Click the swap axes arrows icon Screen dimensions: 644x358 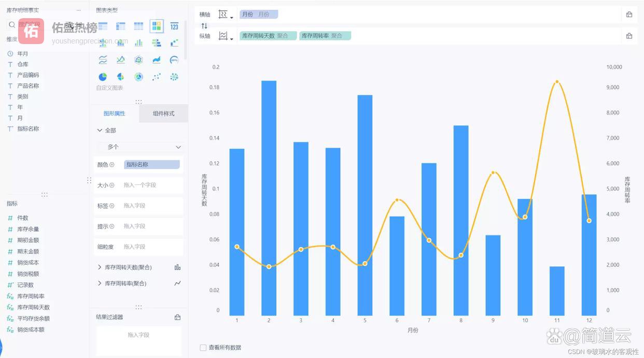(x=204, y=25)
